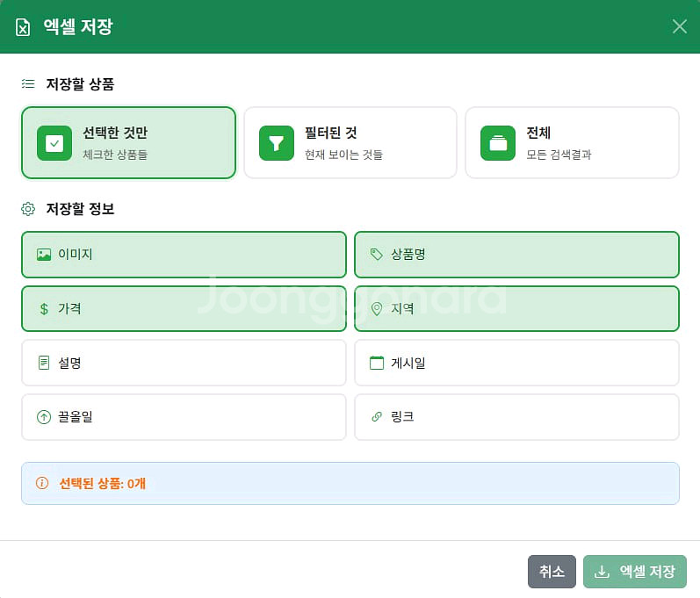
Task: Click the 선택된 상품: 0개 info banner
Action: pyautogui.click(x=350, y=483)
